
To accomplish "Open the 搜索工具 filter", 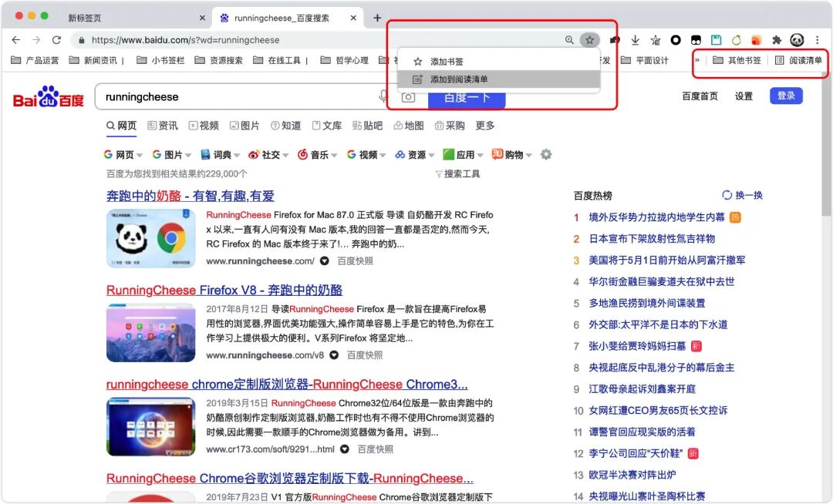I will click(x=457, y=174).
